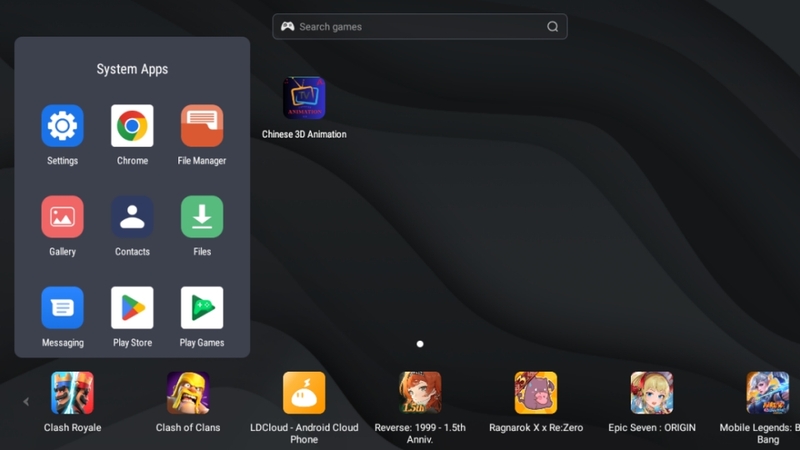Open Messaging app
Image resolution: width=800 pixels, height=450 pixels.
click(x=62, y=308)
